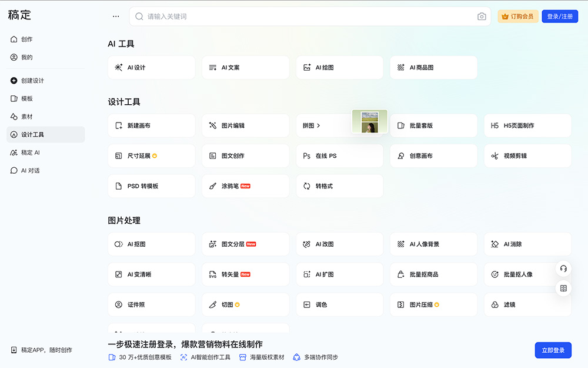Image resolution: width=588 pixels, height=368 pixels.
Task: Select the 滤镜 filter tool
Action: tap(527, 304)
